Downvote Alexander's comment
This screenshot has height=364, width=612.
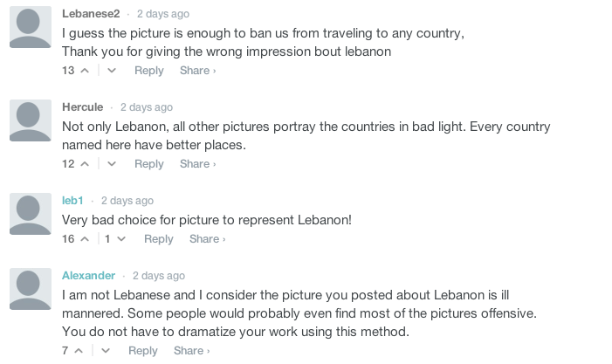pos(106,351)
